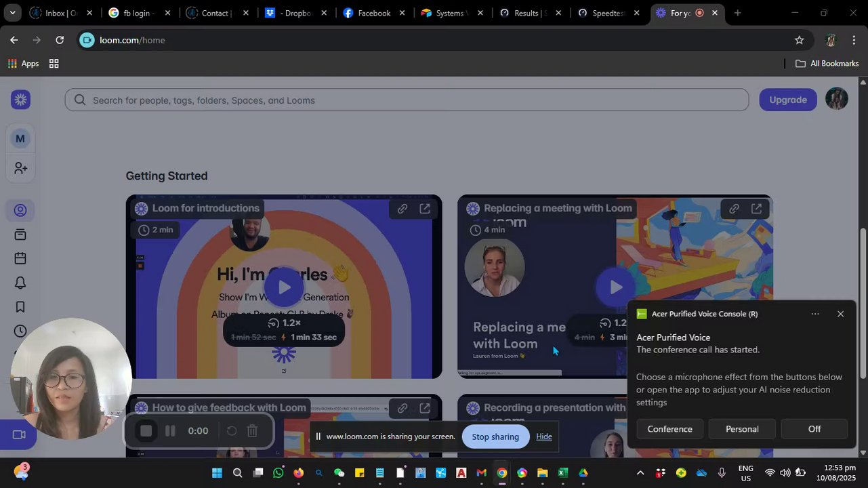Open Loom for introductions in new tab icon
Image resolution: width=868 pixels, height=488 pixels.
425,209
